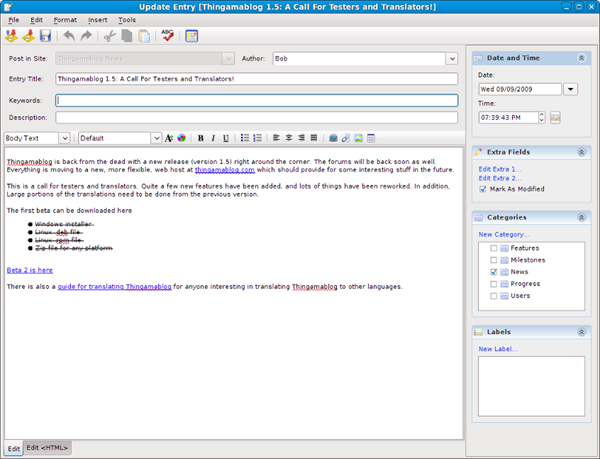The width and height of the screenshot is (600, 459).
Task: Click the New Category... link
Action: pyautogui.click(x=505, y=234)
